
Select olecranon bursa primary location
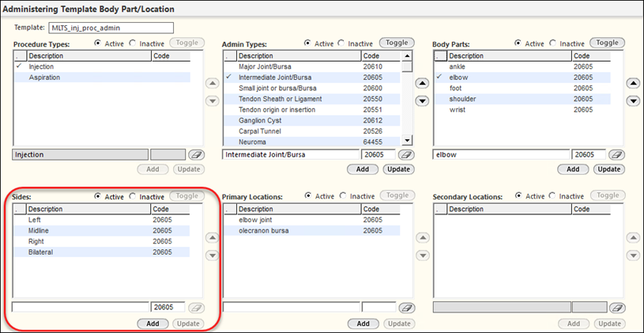[x=312, y=231]
